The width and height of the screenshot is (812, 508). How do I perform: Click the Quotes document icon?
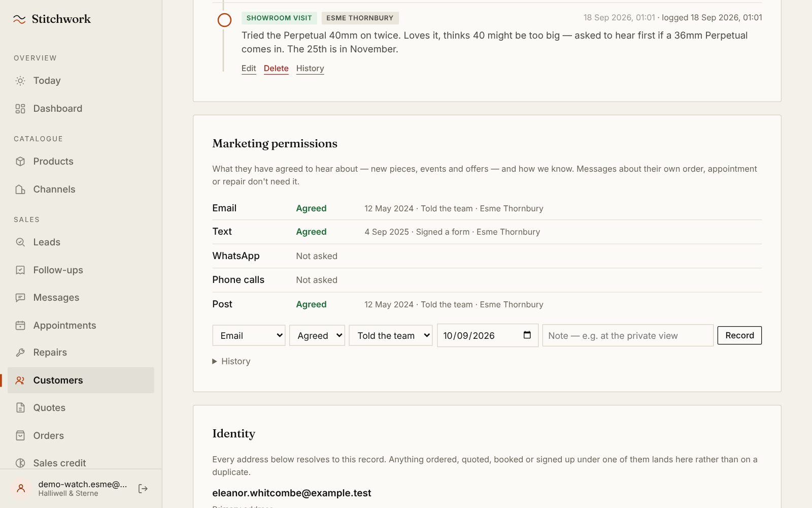(x=20, y=408)
